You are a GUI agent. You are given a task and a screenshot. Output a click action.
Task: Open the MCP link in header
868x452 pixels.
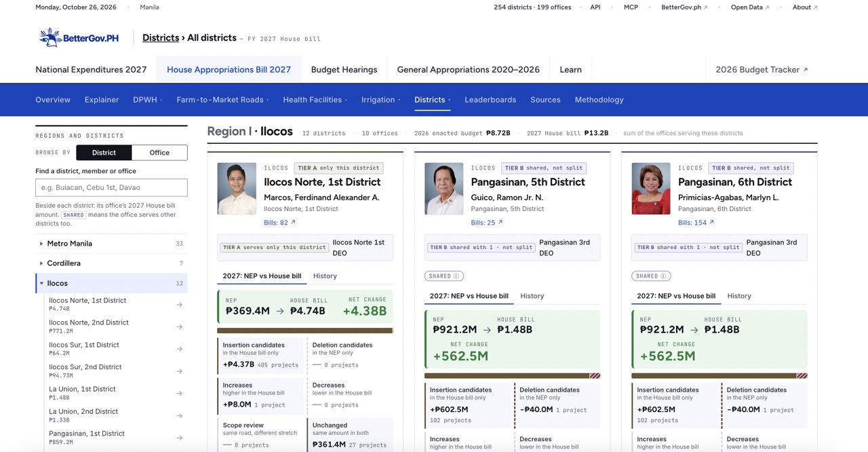pos(631,7)
